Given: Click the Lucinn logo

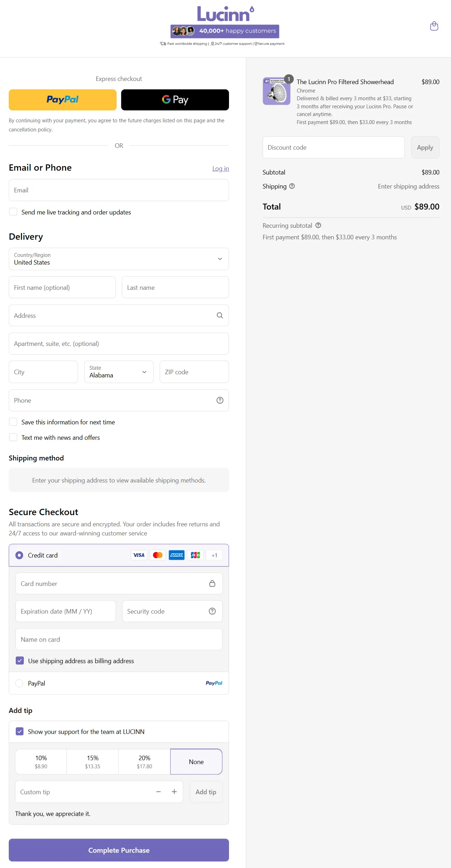Looking at the screenshot, I should click(225, 14).
